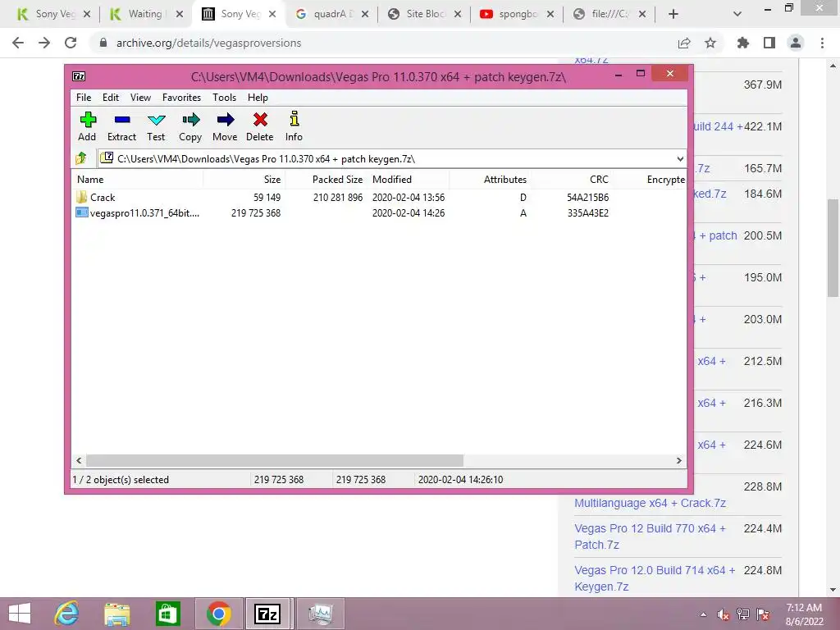Open the View menu

(140, 98)
